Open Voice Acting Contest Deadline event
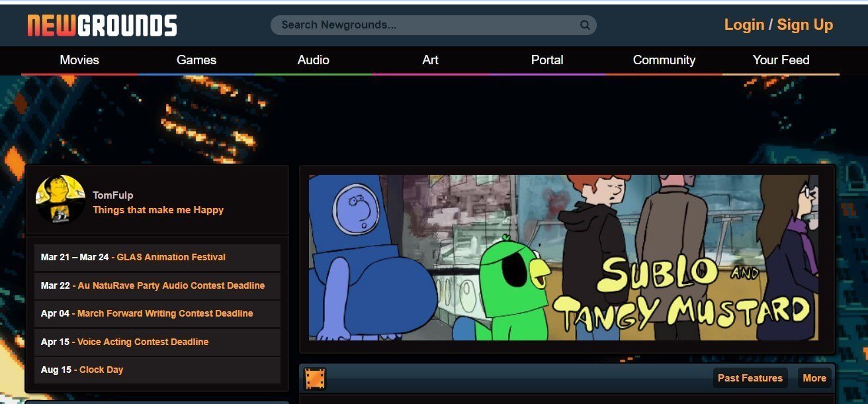This screenshot has height=404, width=868. (143, 342)
